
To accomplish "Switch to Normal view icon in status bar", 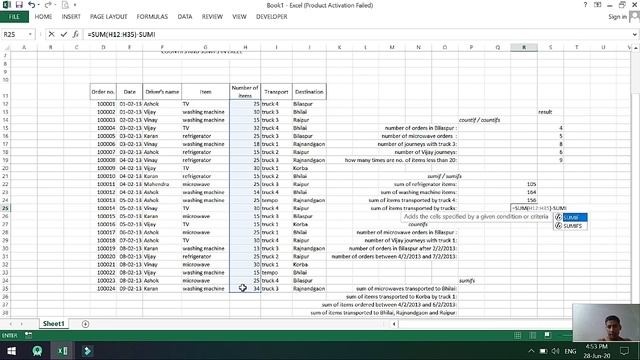I will point(518,335).
